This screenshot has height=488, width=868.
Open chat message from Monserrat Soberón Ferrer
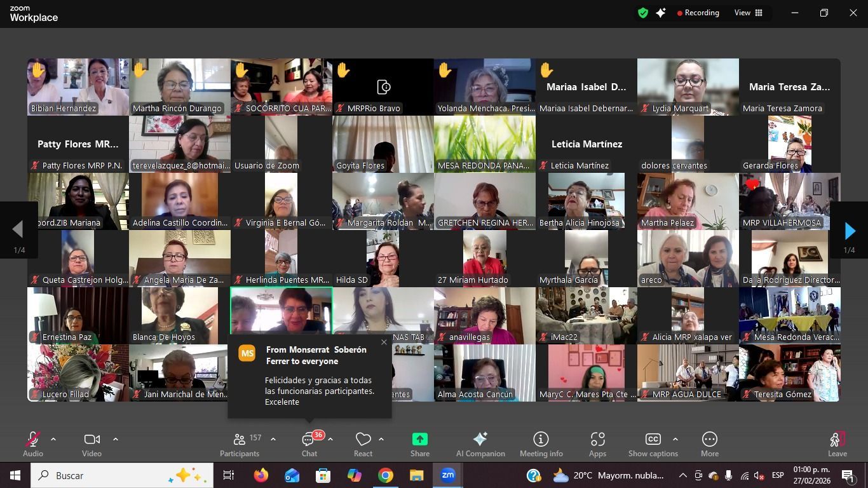click(x=309, y=376)
